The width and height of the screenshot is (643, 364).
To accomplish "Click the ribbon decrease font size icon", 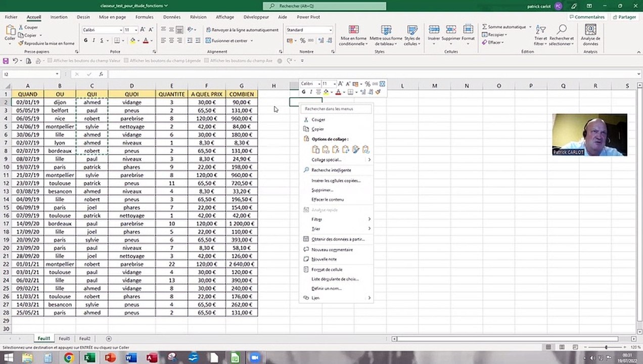I will pyautogui.click(x=151, y=30).
